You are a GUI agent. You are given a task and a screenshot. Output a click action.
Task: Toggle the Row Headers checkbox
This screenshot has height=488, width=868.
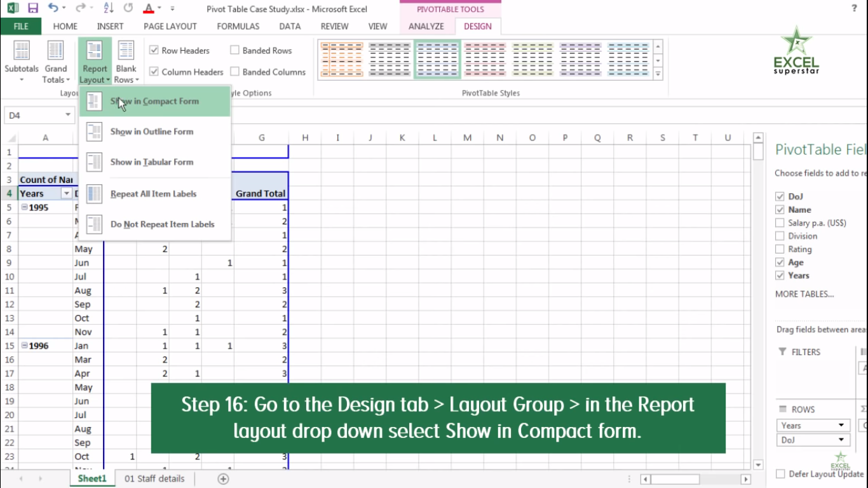tap(154, 50)
